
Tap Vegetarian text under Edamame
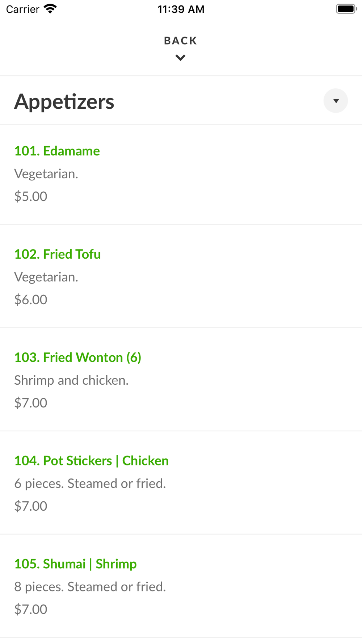tap(46, 174)
